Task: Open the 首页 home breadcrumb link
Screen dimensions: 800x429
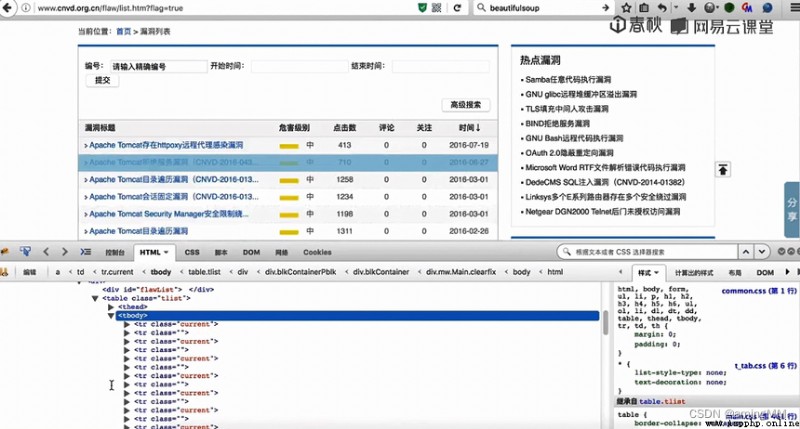Action: click(x=123, y=32)
